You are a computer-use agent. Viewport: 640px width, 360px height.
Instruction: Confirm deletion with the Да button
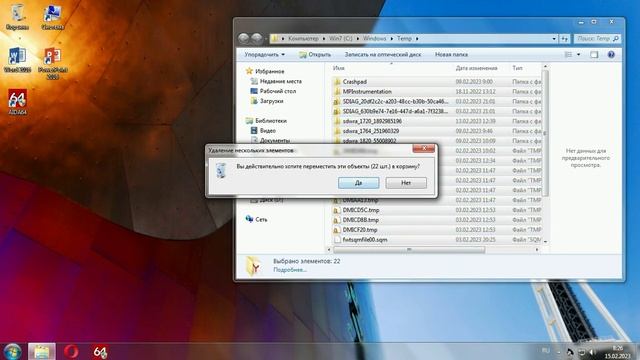[358, 183]
